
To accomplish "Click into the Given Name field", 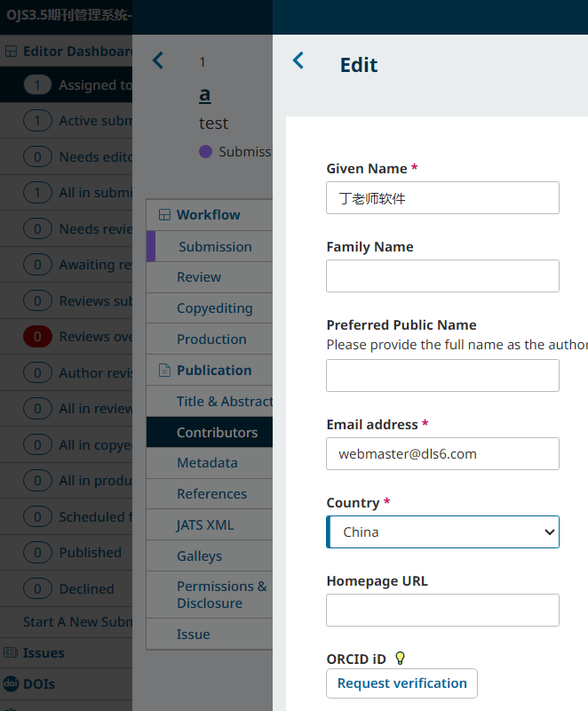I will [x=442, y=198].
